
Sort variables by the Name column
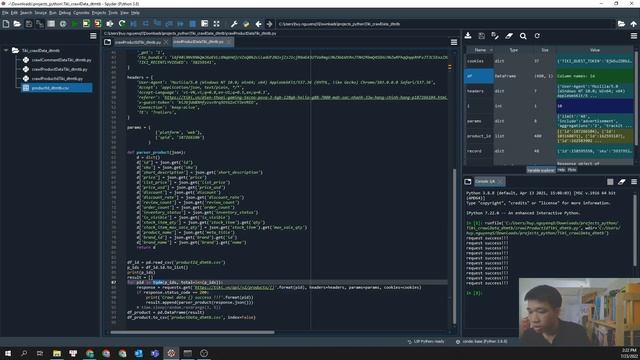[480, 50]
